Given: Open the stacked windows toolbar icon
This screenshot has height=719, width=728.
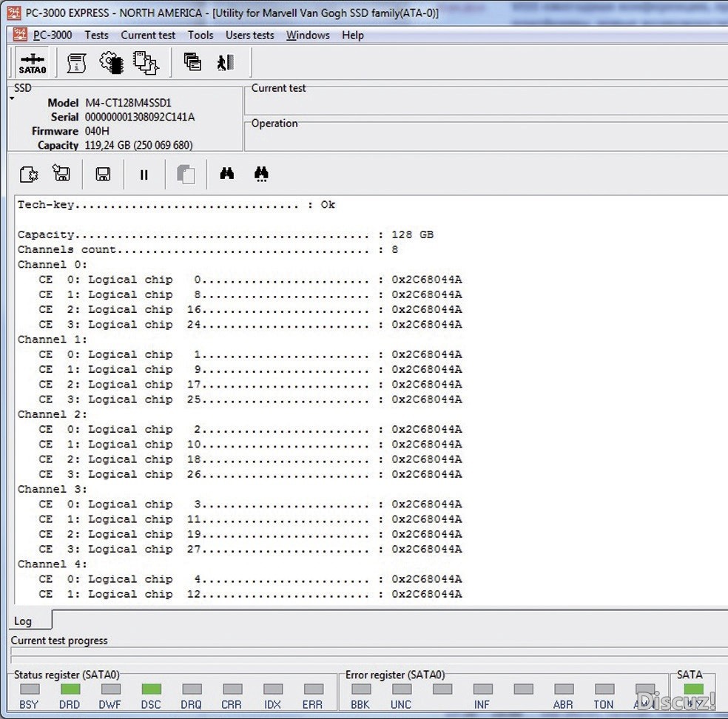Looking at the screenshot, I should tap(192, 61).
